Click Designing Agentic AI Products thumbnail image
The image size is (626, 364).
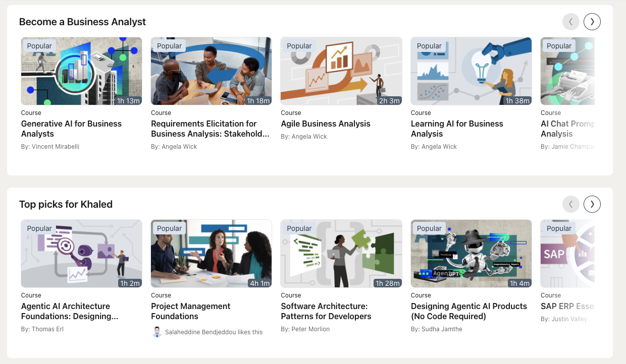[x=471, y=254]
